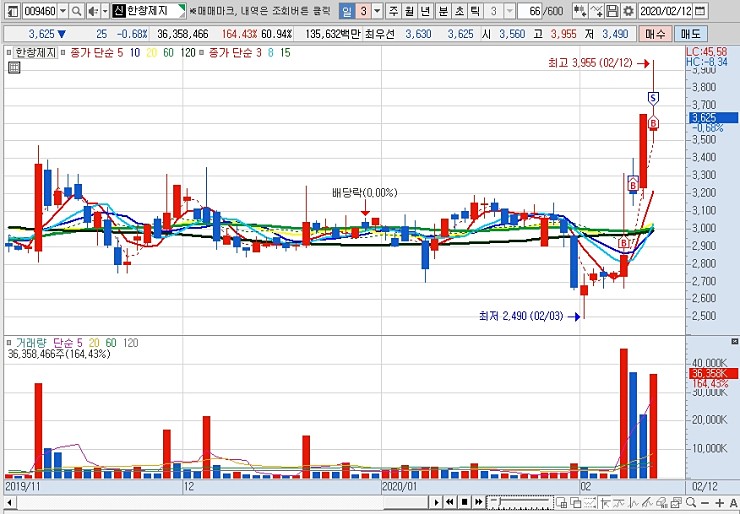Screen dimensions: 740x514
Task: Click the dotted-frame chart icon in bottom toolbar
Action: coord(590,502)
